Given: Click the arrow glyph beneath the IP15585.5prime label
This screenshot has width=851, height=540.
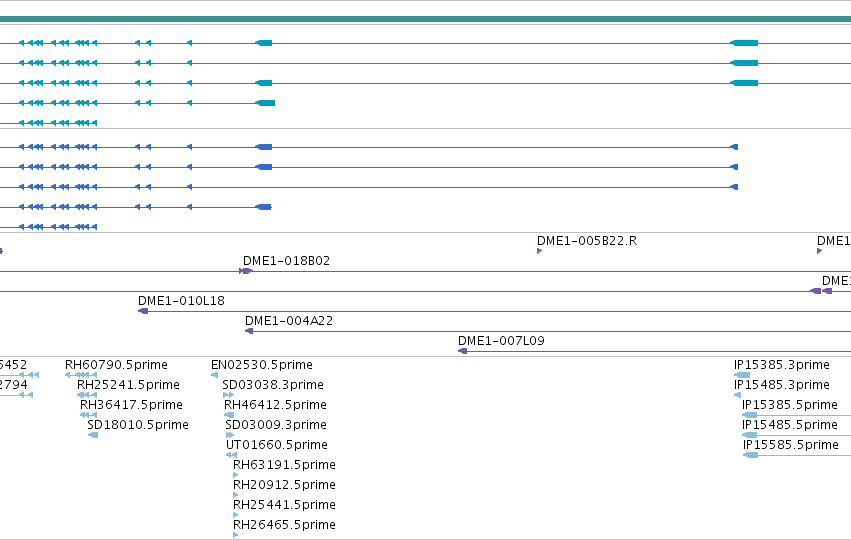Looking at the screenshot, I should (751, 455).
